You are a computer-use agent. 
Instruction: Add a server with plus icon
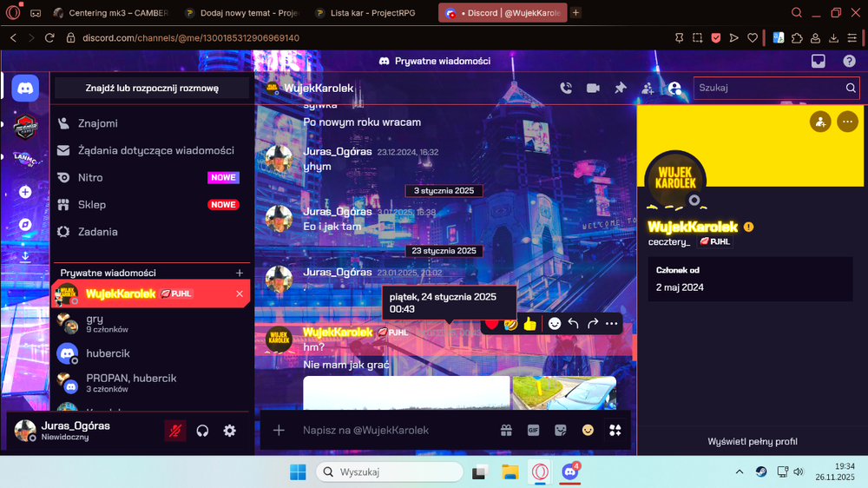[x=25, y=192]
